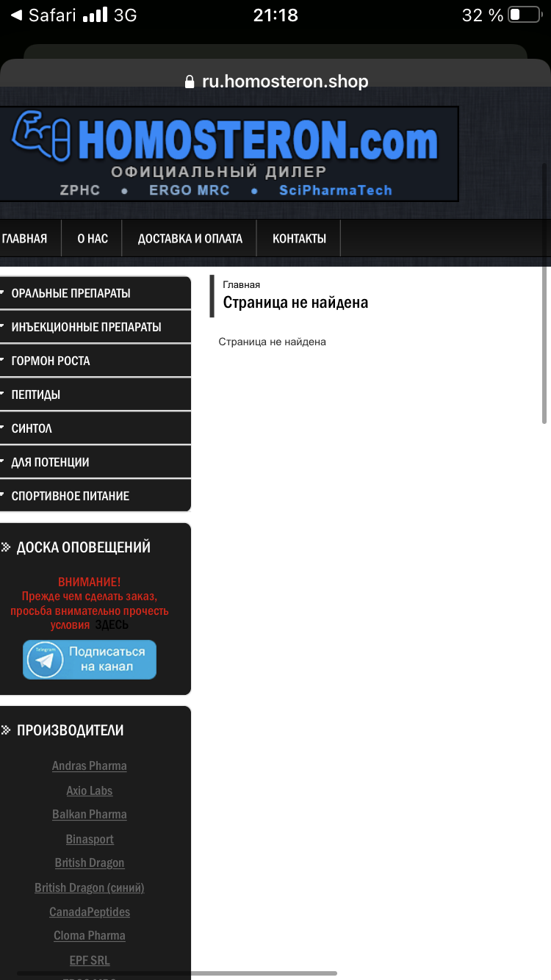The width and height of the screenshot is (551, 980).
Task: Open British Dragon (синий) manufacturer link
Action: pos(90,887)
